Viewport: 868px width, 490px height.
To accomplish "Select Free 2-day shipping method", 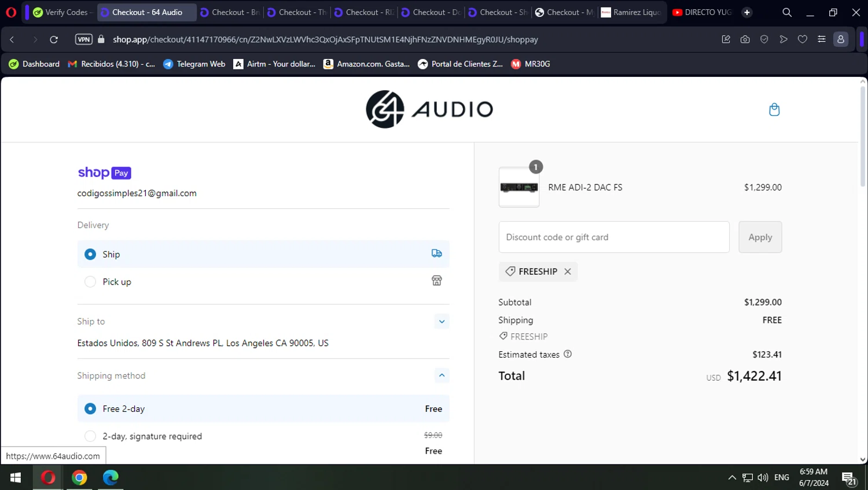I will click(263, 408).
